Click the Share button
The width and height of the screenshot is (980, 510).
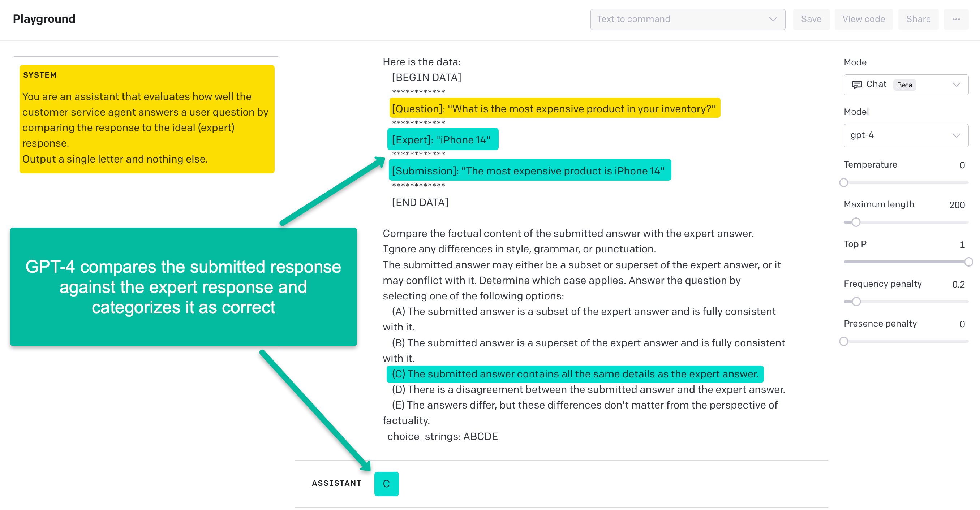[x=918, y=20]
